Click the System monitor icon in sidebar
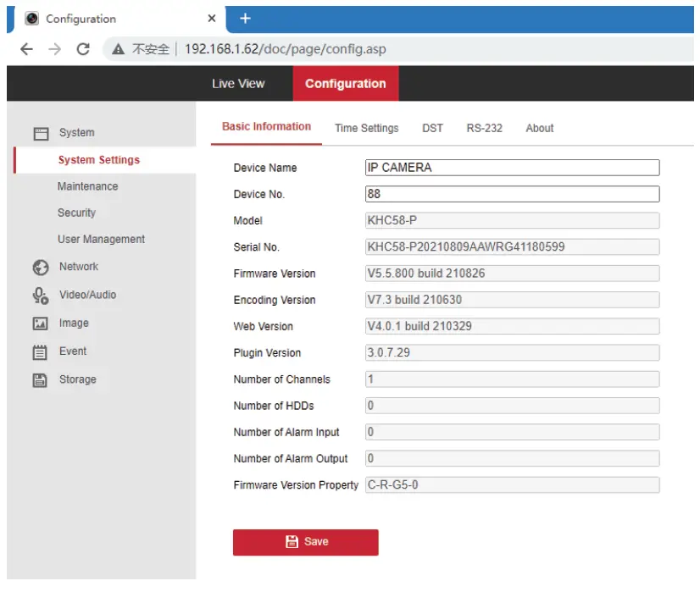Image resolution: width=700 pixels, height=592 pixels. (40, 133)
